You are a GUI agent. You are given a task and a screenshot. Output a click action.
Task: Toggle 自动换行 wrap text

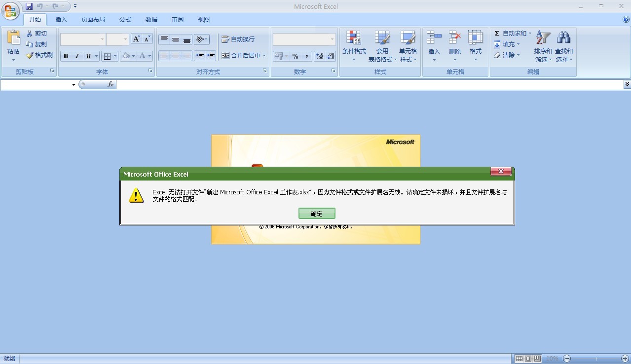(x=238, y=39)
